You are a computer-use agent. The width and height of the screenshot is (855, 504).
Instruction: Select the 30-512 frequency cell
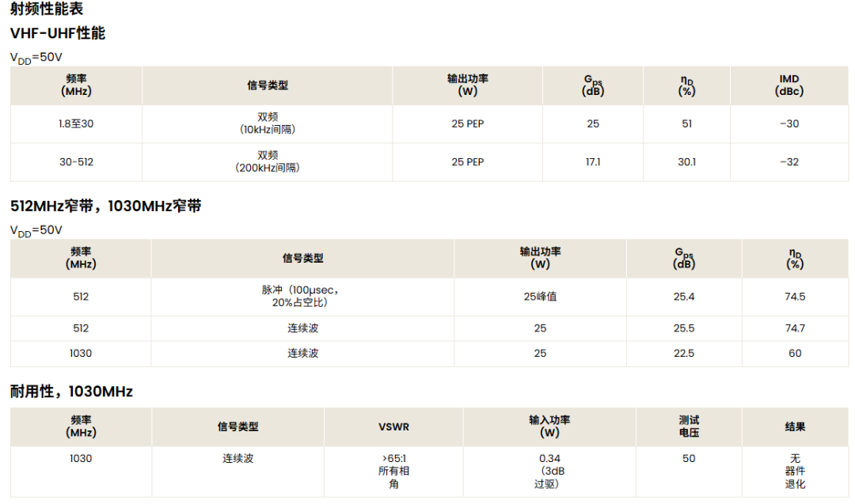(x=76, y=162)
